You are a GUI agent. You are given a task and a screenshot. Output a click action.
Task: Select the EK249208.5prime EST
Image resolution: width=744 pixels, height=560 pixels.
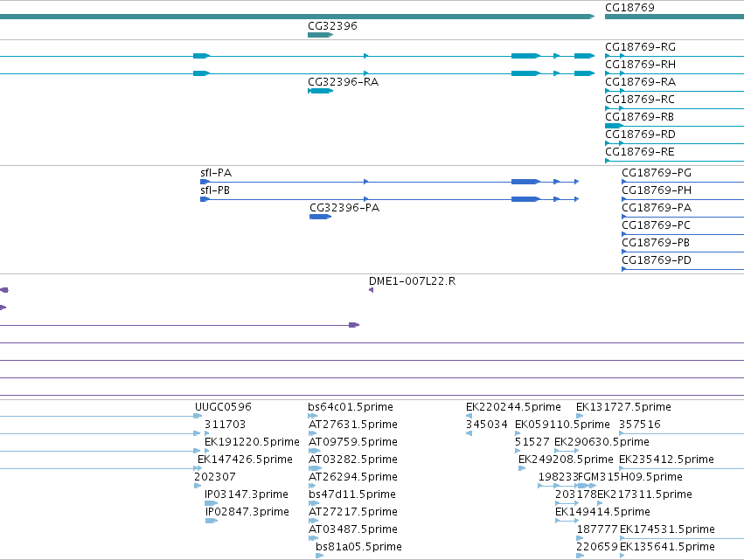coord(566,460)
